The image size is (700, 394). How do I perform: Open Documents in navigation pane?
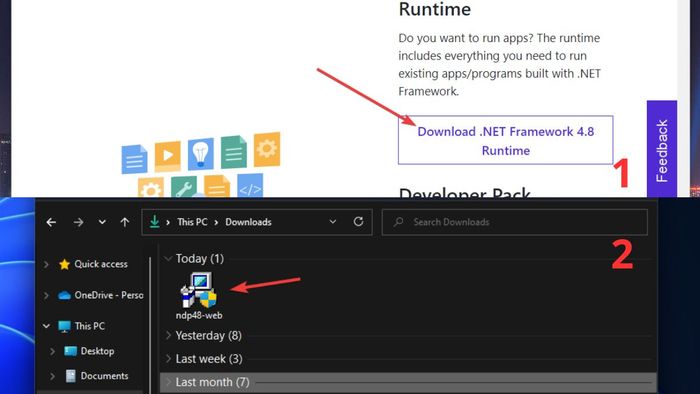(96, 376)
